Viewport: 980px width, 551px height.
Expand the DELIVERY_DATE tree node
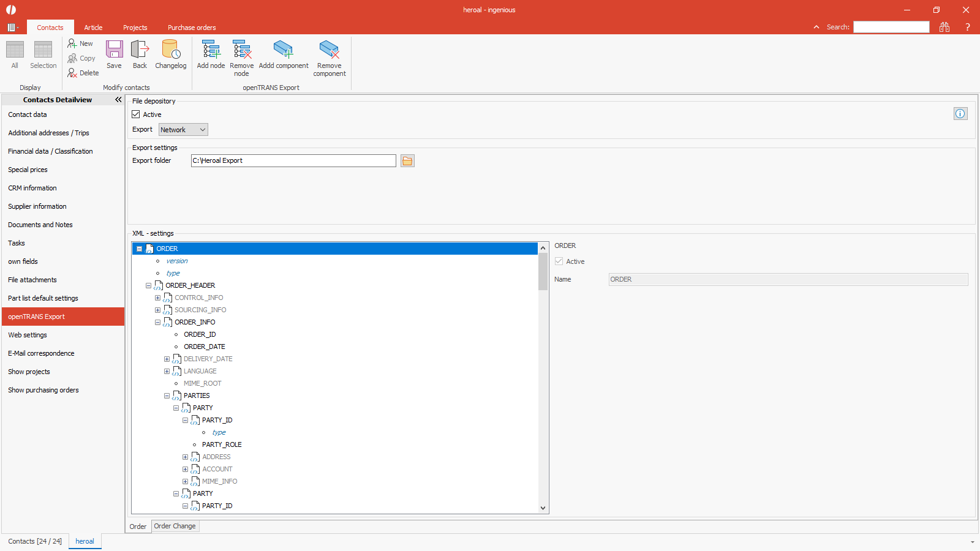(167, 359)
